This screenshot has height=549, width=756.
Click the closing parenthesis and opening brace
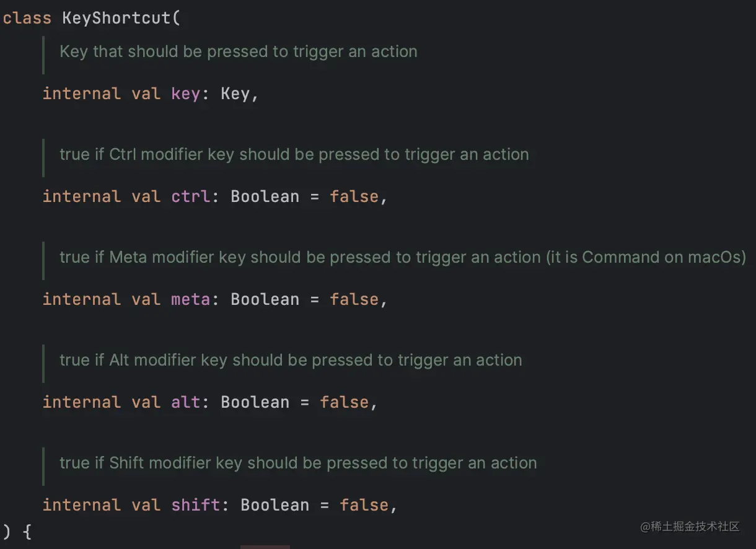[17, 532]
